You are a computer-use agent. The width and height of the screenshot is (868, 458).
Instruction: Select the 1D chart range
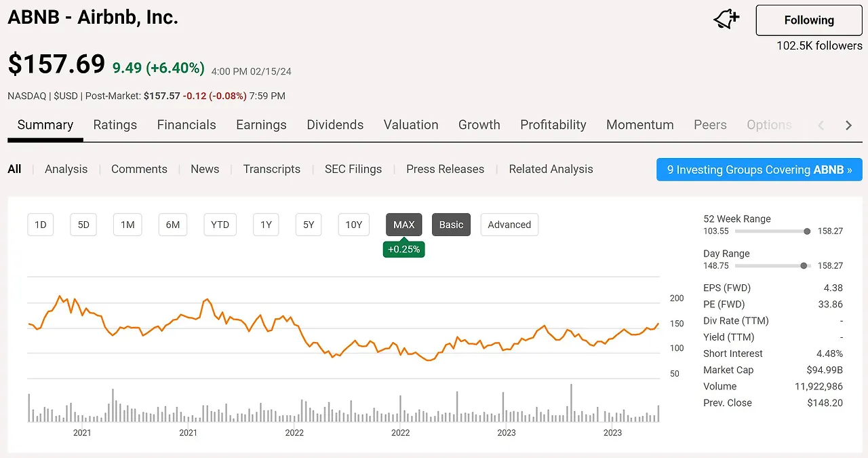(x=41, y=225)
